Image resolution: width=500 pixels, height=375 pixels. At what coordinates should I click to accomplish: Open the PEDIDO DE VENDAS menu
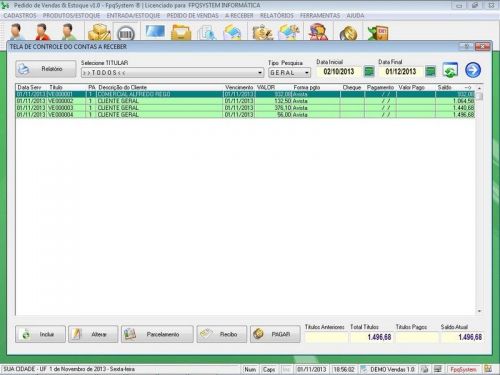(193, 16)
